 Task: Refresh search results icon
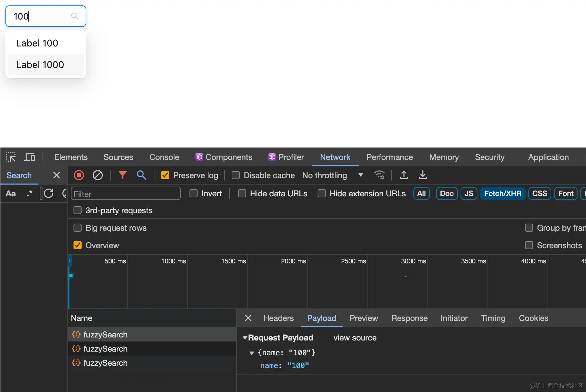49,193
